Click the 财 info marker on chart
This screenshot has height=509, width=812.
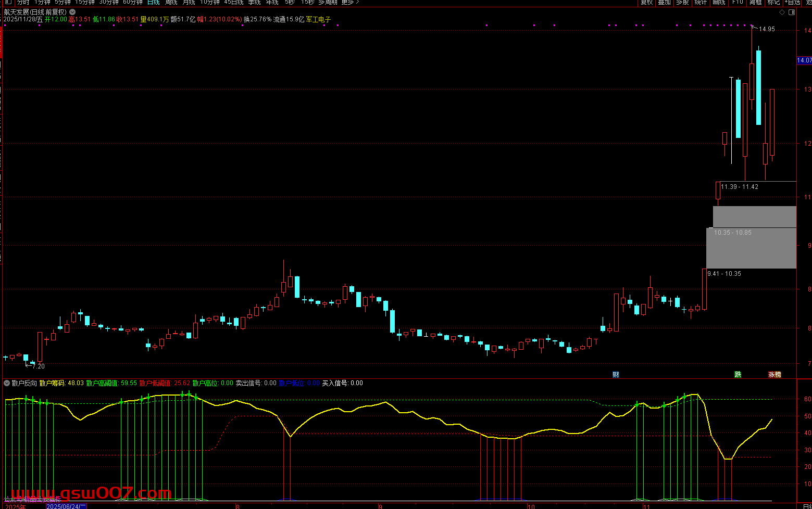(x=616, y=374)
